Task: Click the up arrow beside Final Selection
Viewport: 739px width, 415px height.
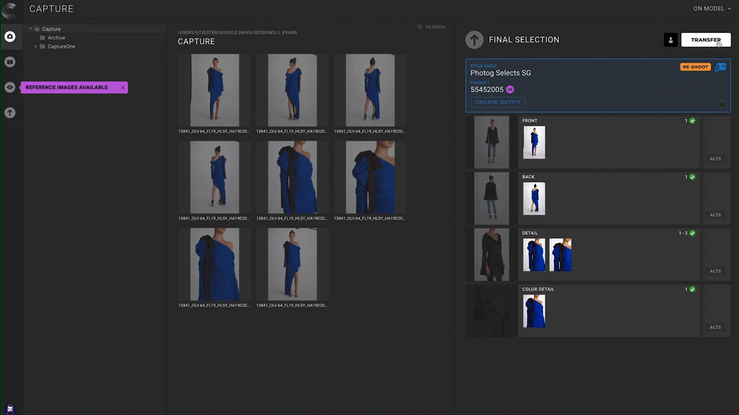Action: pyautogui.click(x=474, y=40)
